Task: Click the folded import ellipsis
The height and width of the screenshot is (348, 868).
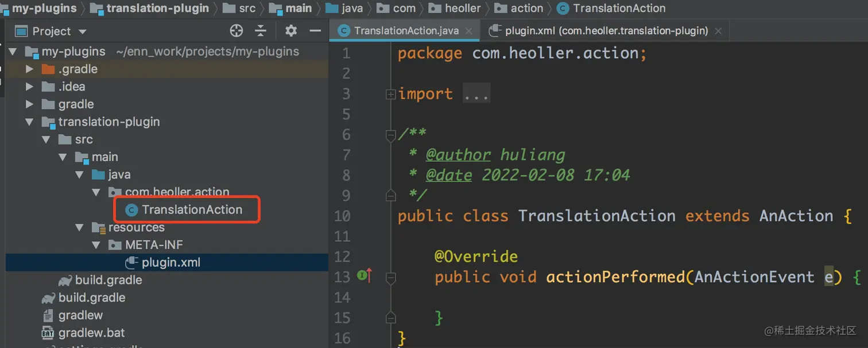Action: (x=476, y=94)
